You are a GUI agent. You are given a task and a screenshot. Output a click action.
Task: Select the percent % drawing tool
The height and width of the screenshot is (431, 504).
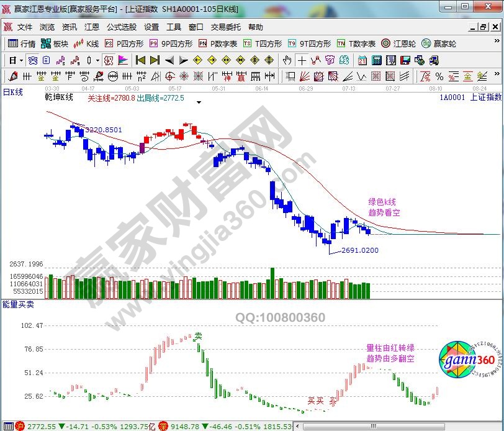(439, 76)
